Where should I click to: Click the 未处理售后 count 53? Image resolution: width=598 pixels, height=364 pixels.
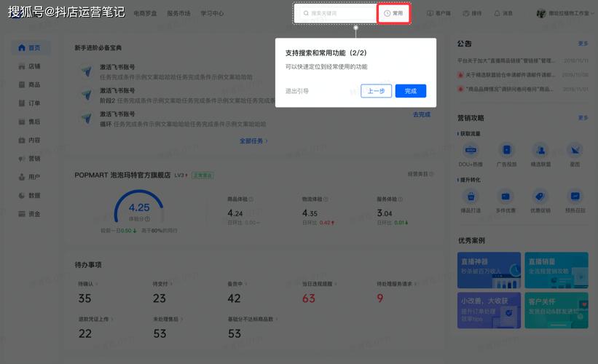pos(160,333)
